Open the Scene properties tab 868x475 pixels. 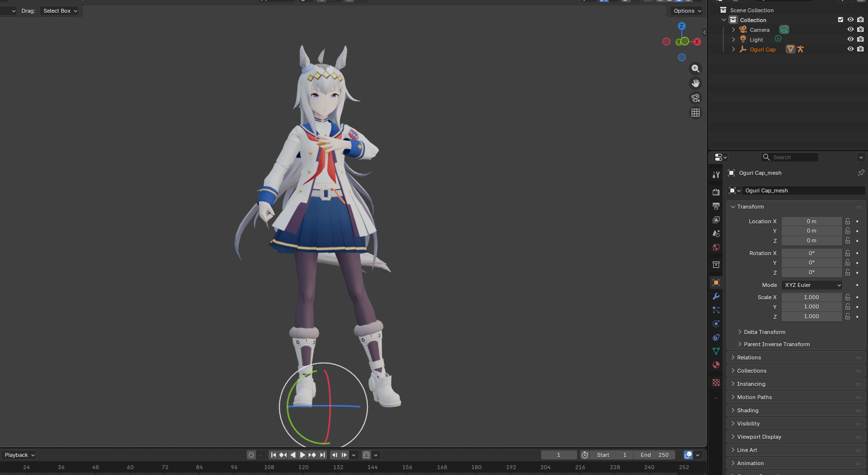pyautogui.click(x=716, y=234)
